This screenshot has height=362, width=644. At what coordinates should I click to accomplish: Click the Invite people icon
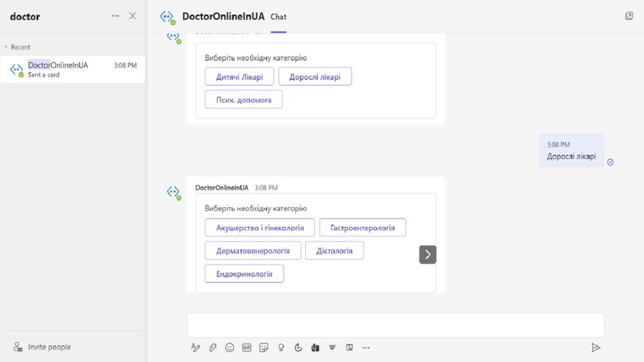[18, 347]
